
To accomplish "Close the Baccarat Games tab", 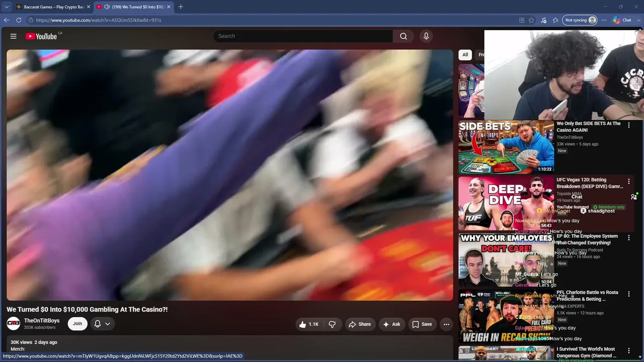I will 88,7.
